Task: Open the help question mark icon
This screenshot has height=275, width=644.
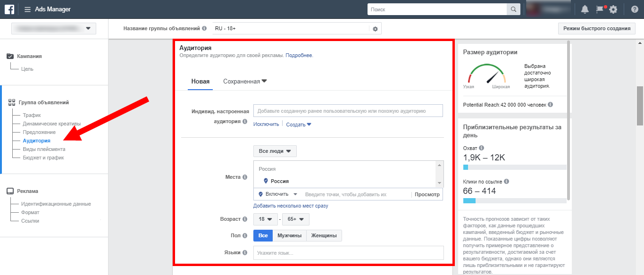Action: pyautogui.click(x=635, y=9)
